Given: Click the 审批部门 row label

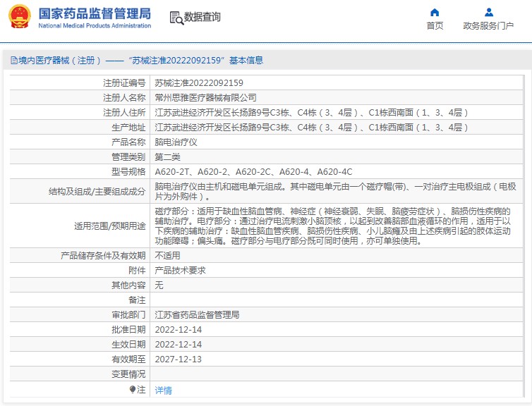Looking at the screenshot, I should [x=128, y=315].
